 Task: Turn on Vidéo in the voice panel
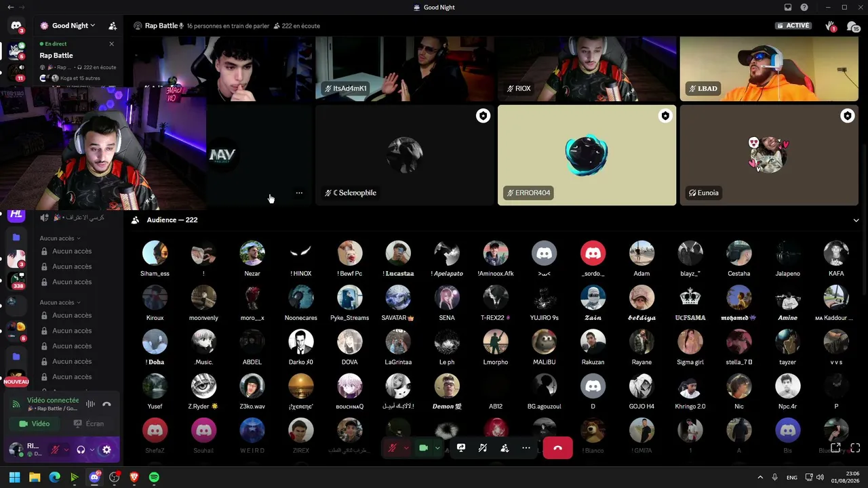click(x=35, y=424)
